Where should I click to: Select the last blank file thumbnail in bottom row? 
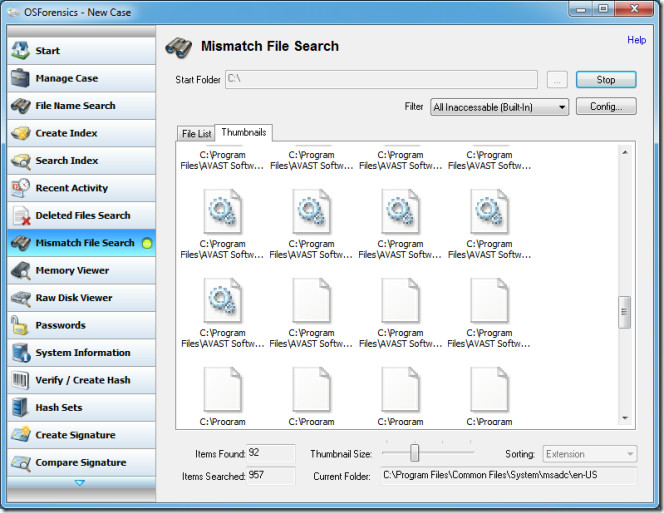point(489,389)
